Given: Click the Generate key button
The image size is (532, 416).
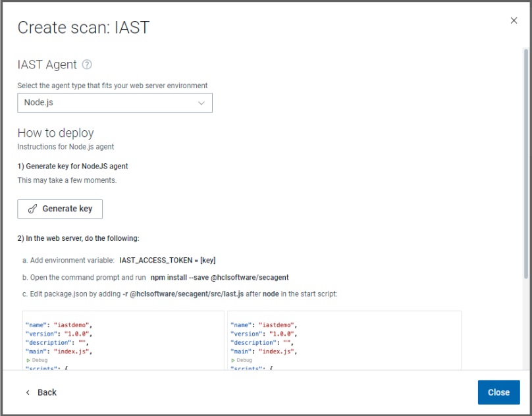Looking at the screenshot, I should pyautogui.click(x=60, y=209).
